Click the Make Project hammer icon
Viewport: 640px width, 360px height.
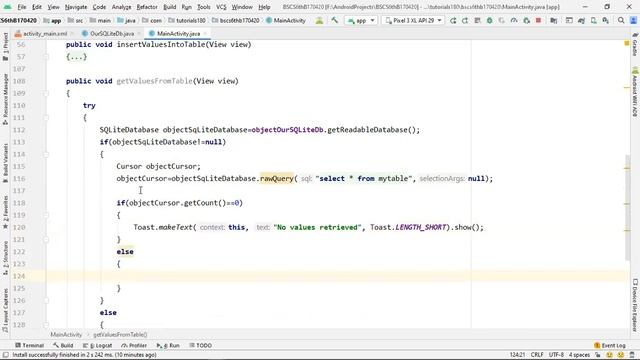pyautogui.click(x=334, y=20)
